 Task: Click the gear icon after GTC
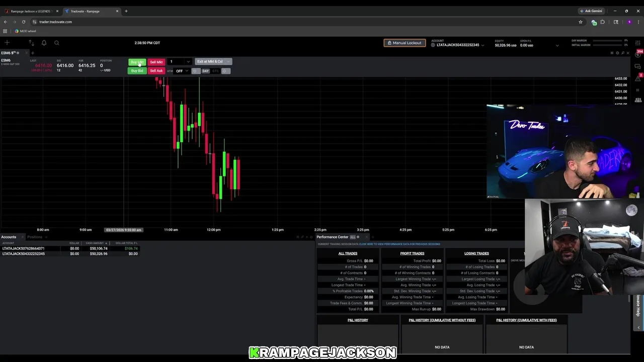225,71
